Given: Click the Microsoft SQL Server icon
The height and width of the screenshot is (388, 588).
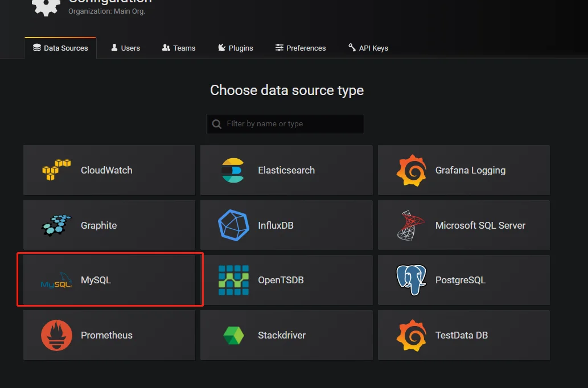Looking at the screenshot, I should [x=410, y=225].
